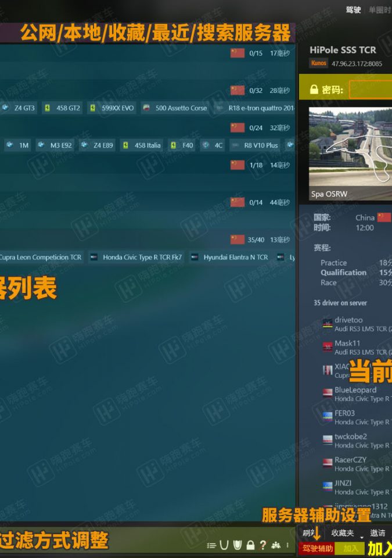Open the red 驾驶辅助 driving assists button

click(x=318, y=548)
